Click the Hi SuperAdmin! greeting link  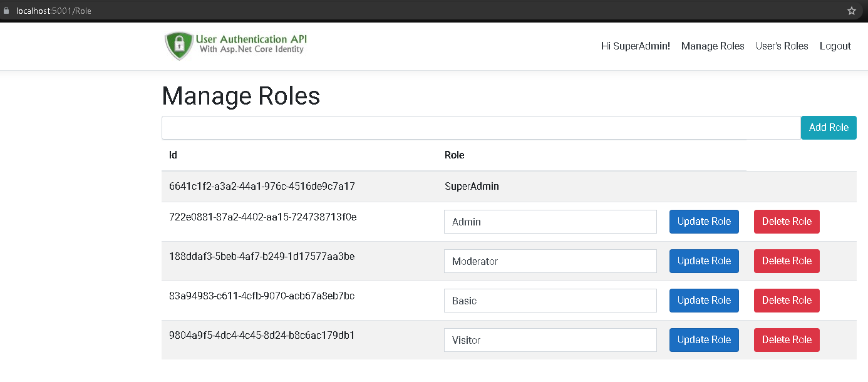pyautogui.click(x=635, y=46)
